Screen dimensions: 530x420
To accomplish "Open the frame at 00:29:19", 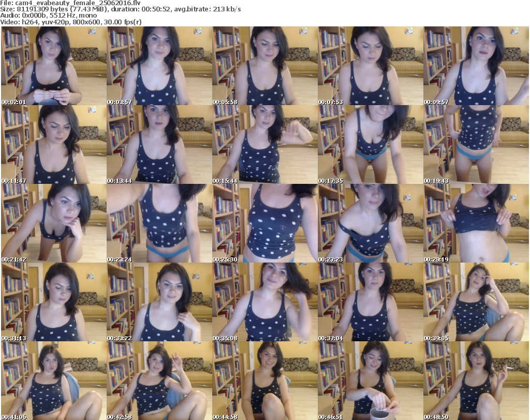I will pos(476,223).
